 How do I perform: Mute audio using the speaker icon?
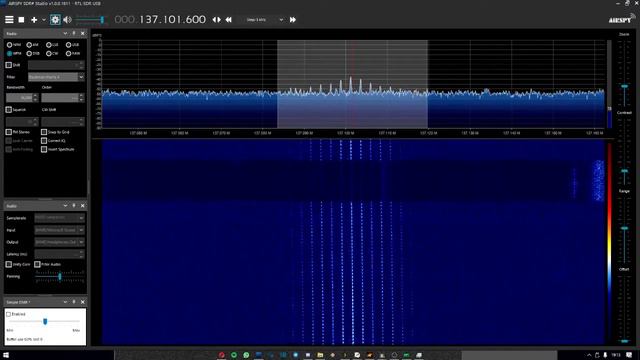point(67,20)
